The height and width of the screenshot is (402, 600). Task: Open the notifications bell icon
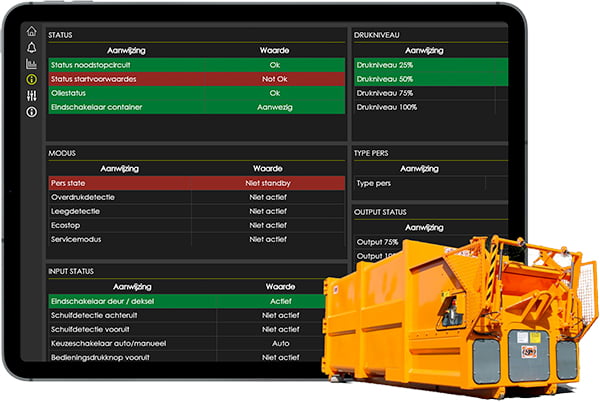tap(32, 47)
